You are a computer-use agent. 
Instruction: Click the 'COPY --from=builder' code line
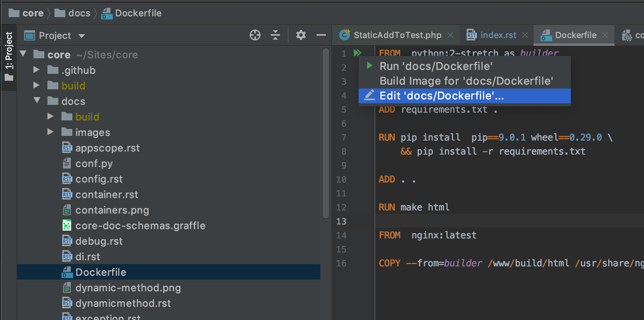click(511, 263)
